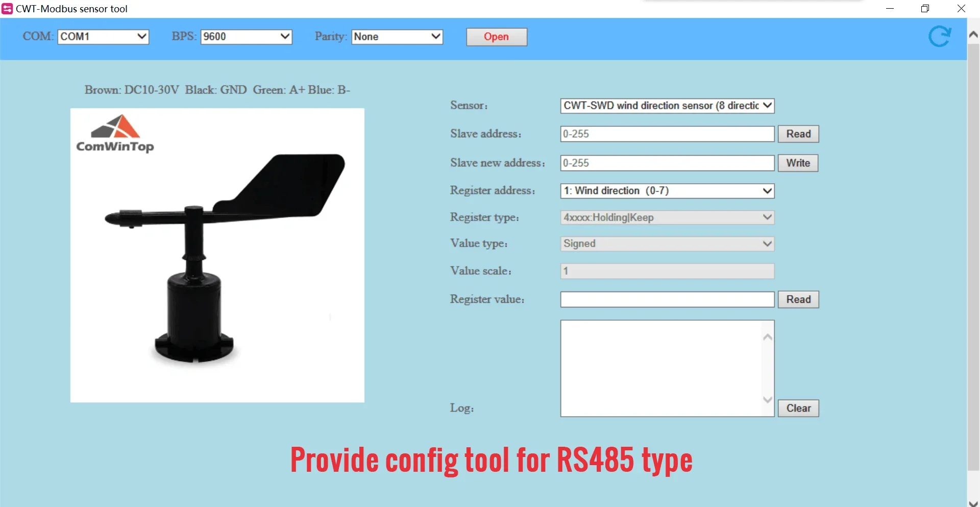Open the Register type dropdown

667,218
